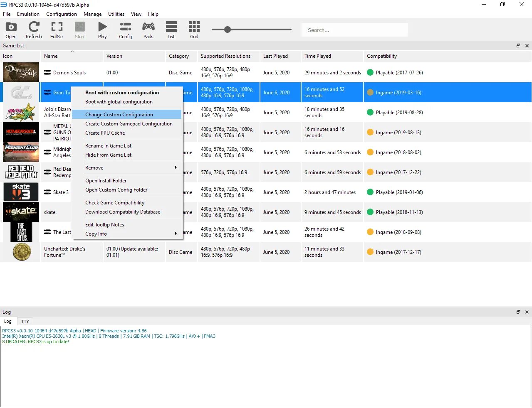Close the Log panel

(527, 312)
